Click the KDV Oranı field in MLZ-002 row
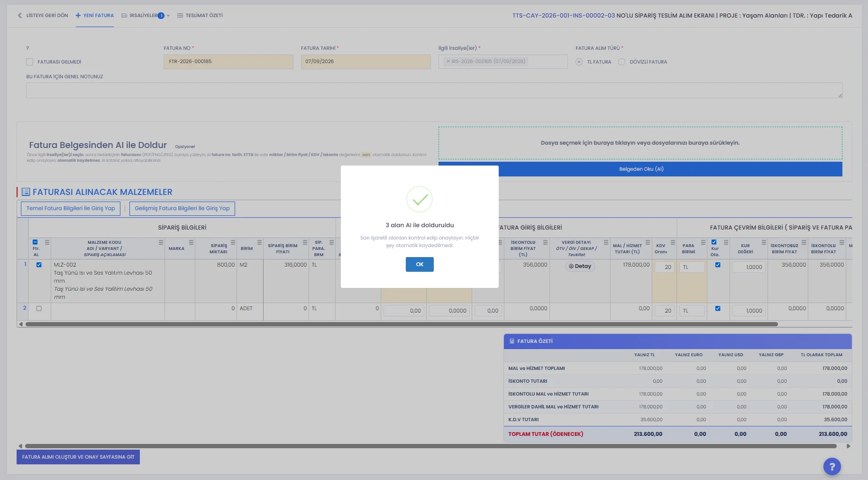Image resolution: width=868 pixels, height=480 pixels. click(664, 267)
